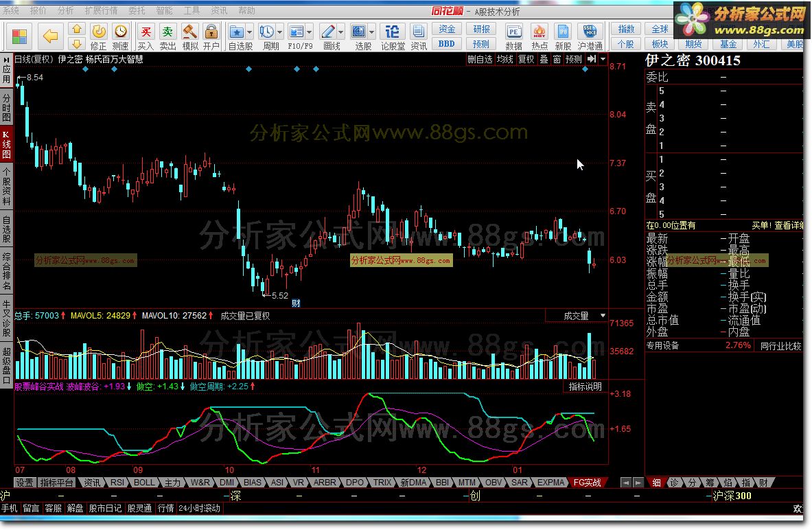The image size is (812, 530).
Task: Open the 智能 menu
Action: tap(164, 10)
